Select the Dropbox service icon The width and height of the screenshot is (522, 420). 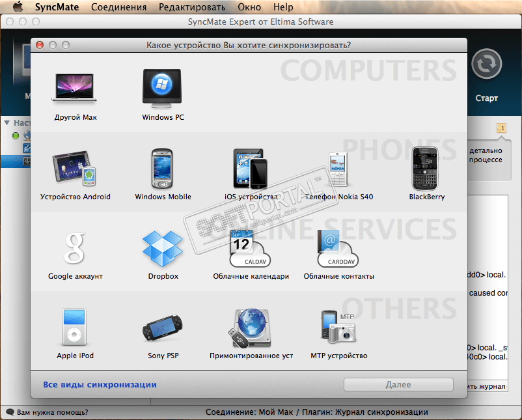tap(163, 249)
